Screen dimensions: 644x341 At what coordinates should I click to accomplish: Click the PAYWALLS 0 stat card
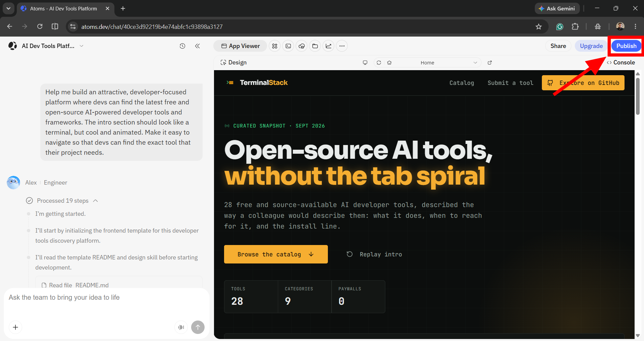coord(358,297)
